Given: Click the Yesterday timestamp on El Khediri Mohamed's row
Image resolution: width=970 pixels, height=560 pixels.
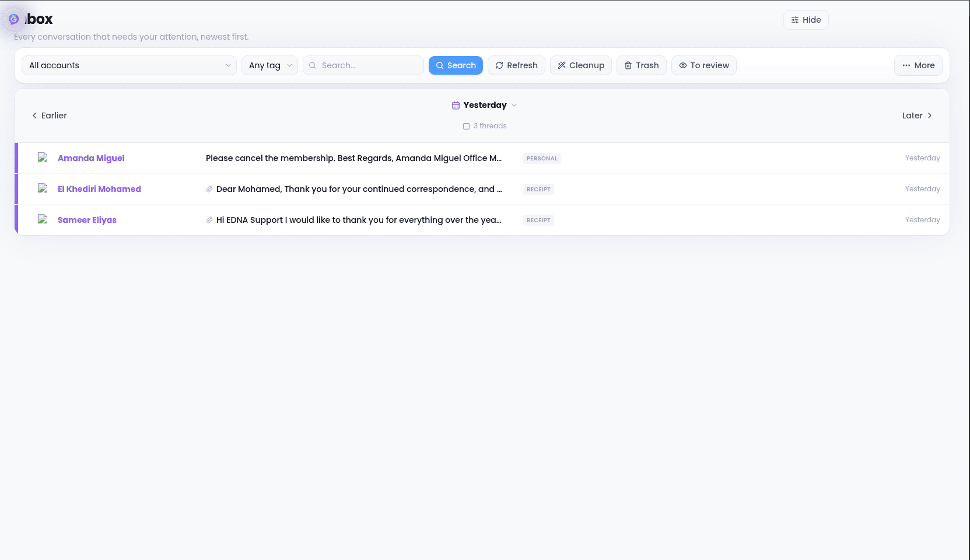Looking at the screenshot, I should (922, 189).
